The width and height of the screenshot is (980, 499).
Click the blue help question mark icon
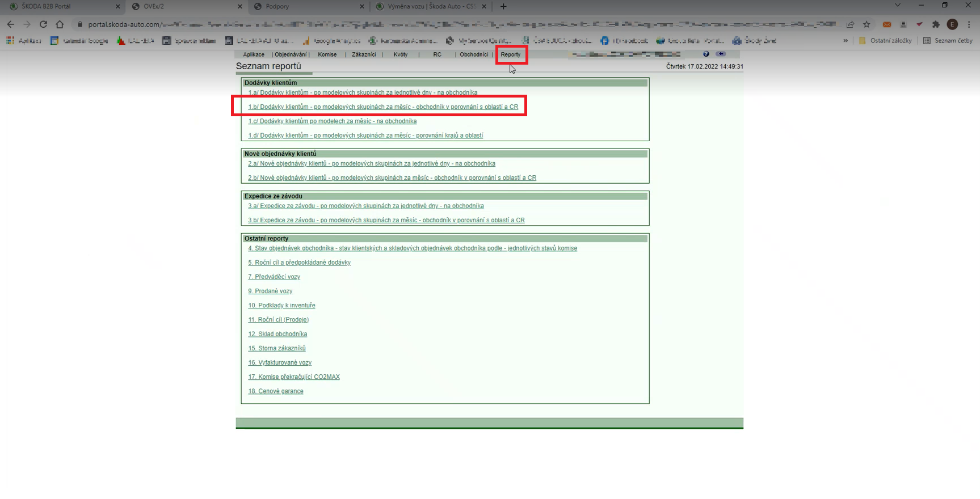pos(706,54)
